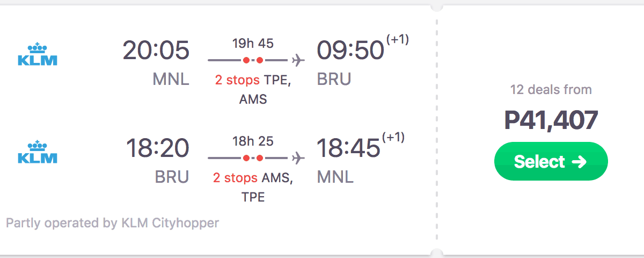Click the airplane icon on return route

298,158
